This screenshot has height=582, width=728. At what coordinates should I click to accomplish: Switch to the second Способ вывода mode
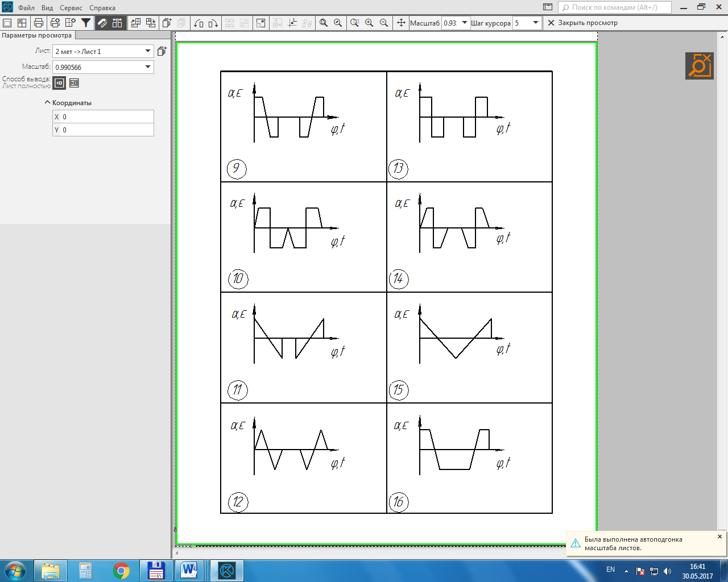74,83
